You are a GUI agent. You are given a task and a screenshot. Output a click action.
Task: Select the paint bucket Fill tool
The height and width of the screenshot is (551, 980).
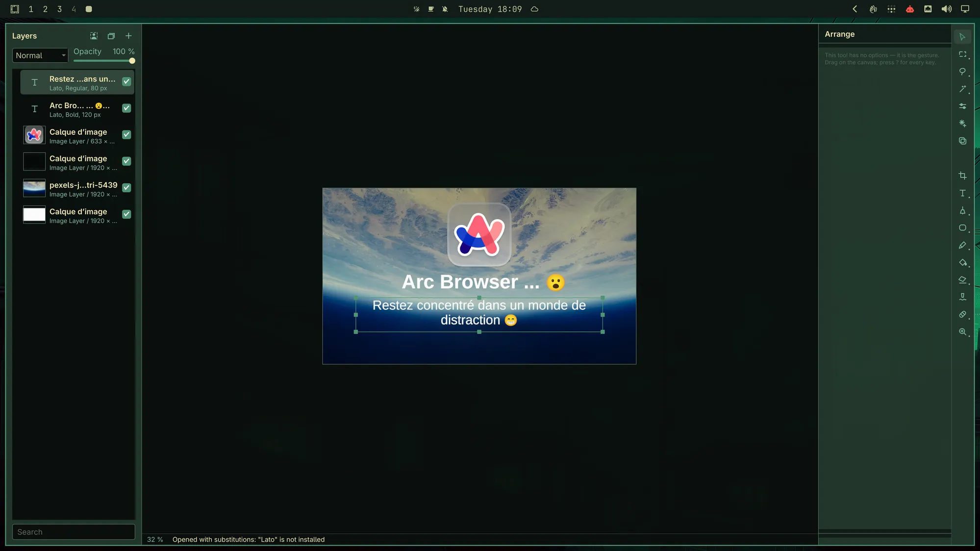click(962, 262)
